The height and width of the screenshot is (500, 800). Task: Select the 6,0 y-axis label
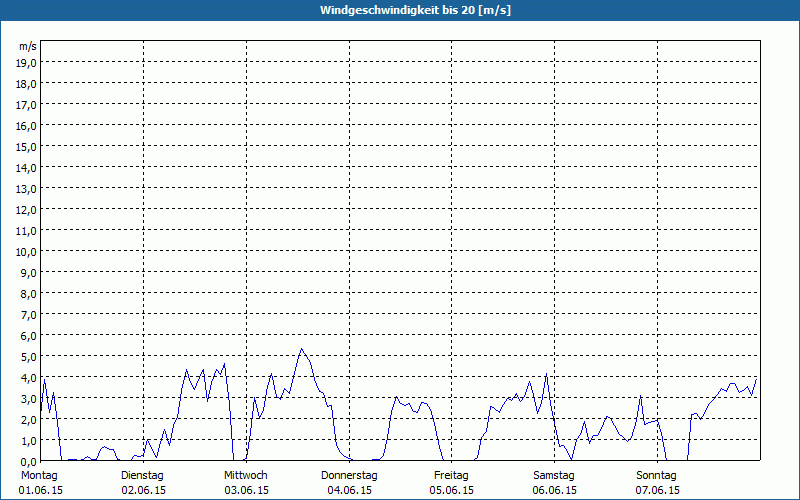30,336
